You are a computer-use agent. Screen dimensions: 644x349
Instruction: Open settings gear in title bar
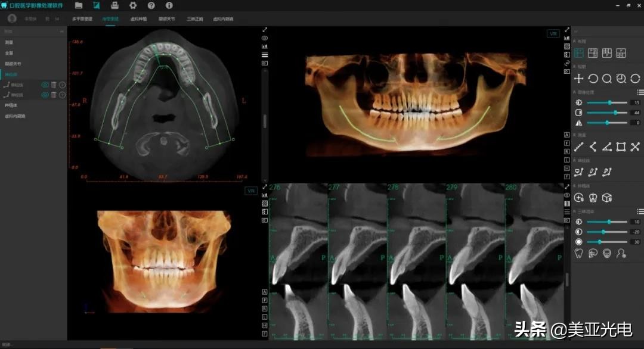[x=133, y=6]
